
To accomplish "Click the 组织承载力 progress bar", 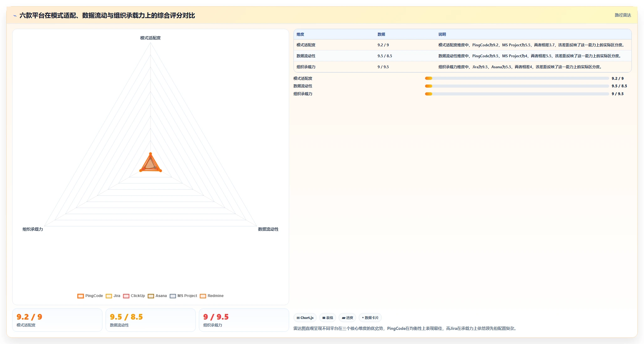I will pos(517,94).
